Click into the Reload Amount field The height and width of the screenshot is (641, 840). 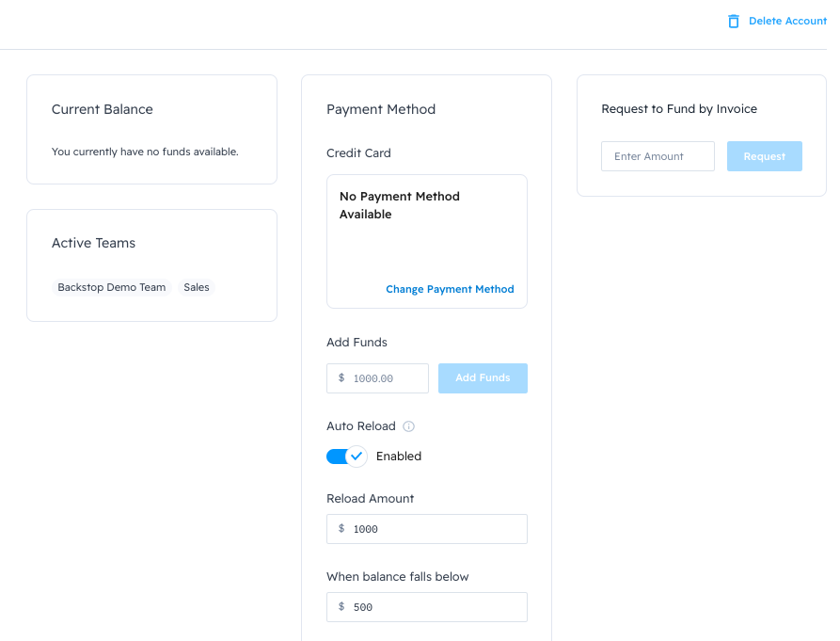pos(433,529)
